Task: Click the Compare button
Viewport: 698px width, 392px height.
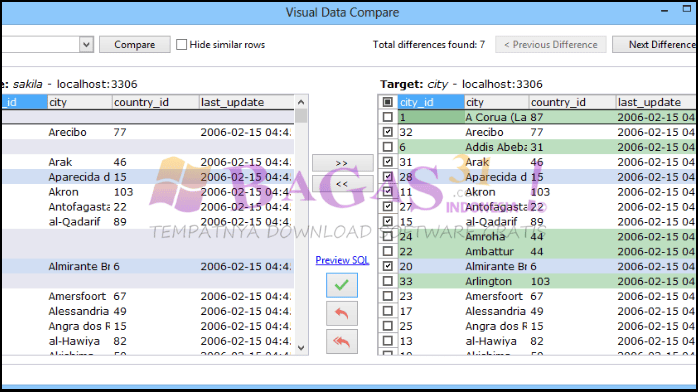Action: coord(134,44)
